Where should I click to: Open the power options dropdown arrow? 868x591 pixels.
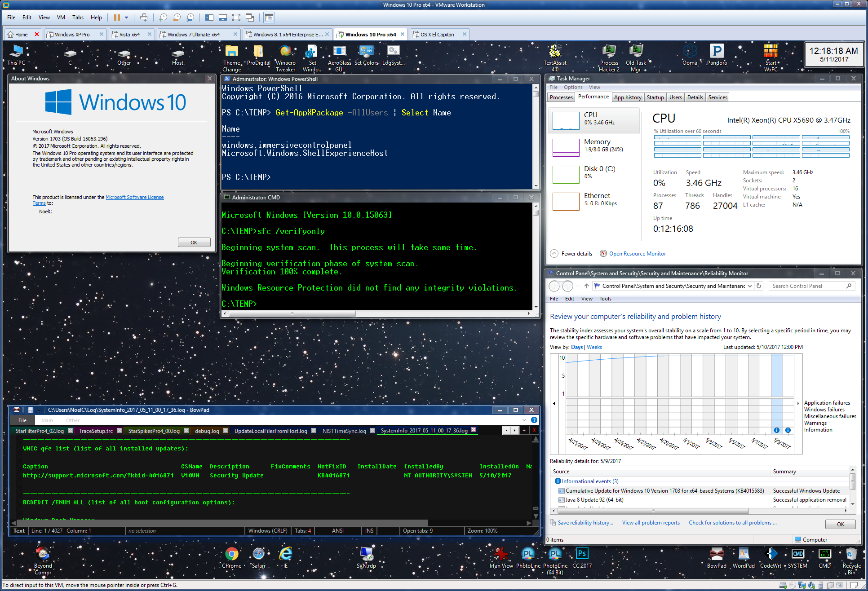(x=126, y=18)
